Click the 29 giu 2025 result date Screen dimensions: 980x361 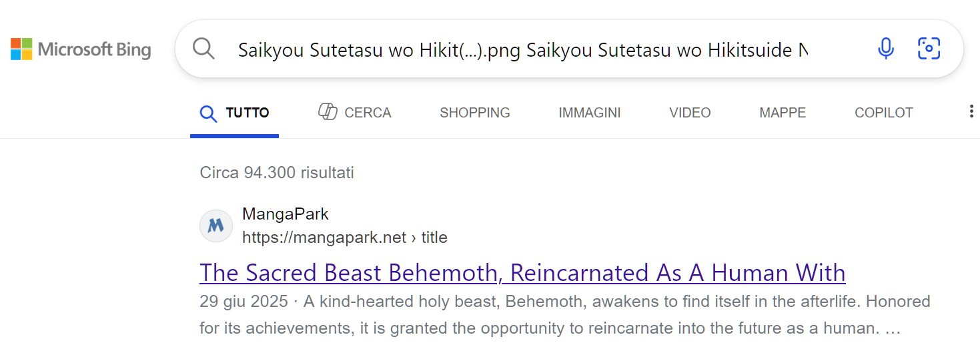244,302
